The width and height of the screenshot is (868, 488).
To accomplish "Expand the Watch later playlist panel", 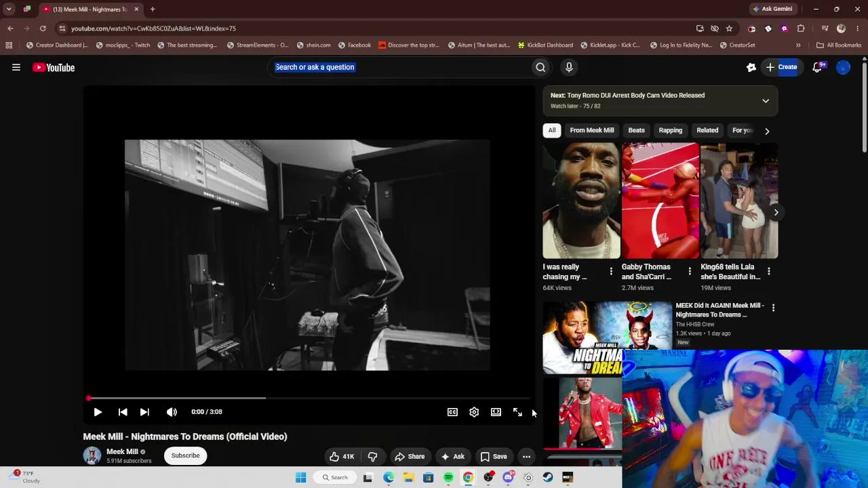I will pyautogui.click(x=766, y=101).
